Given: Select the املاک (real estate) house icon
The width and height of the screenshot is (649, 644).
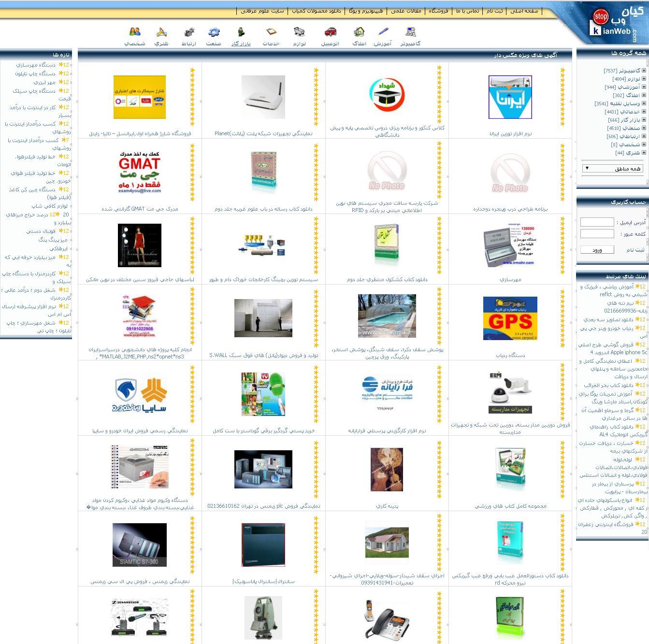Looking at the screenshot, I should coord(359,32).
